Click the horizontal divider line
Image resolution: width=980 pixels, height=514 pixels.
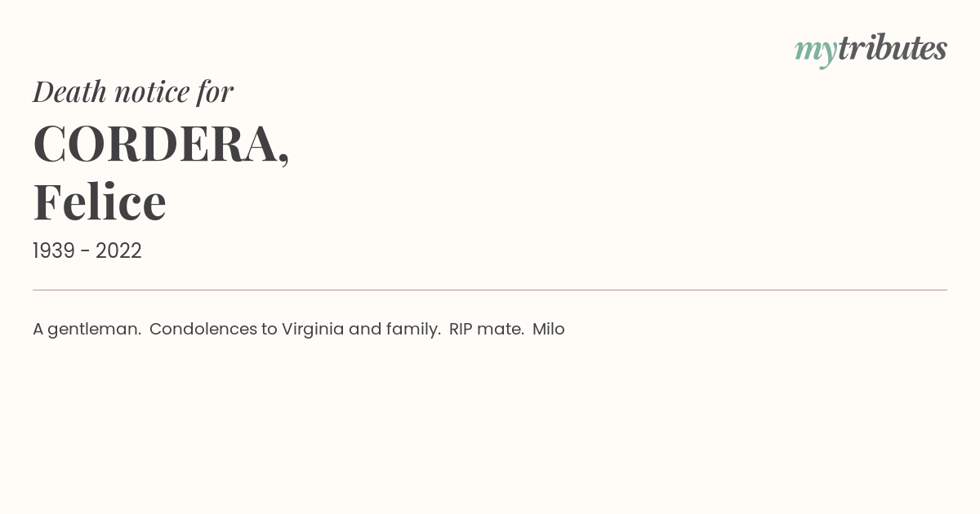[x=490, y=290]
